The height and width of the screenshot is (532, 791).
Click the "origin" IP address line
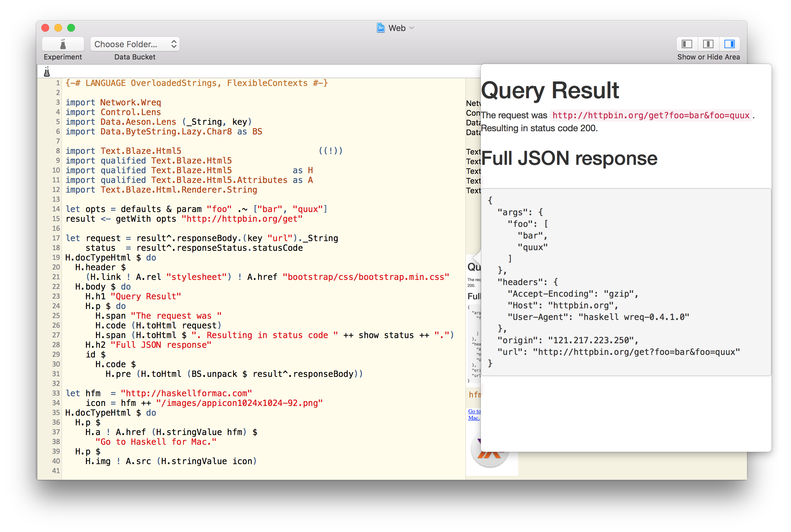(568, 340)
